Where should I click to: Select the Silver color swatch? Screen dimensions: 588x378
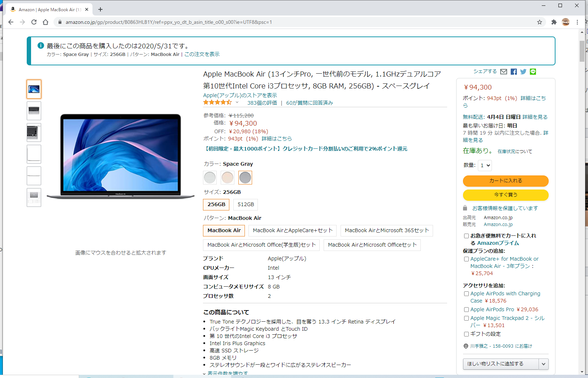pyautogui.click(x=210, y=177)
